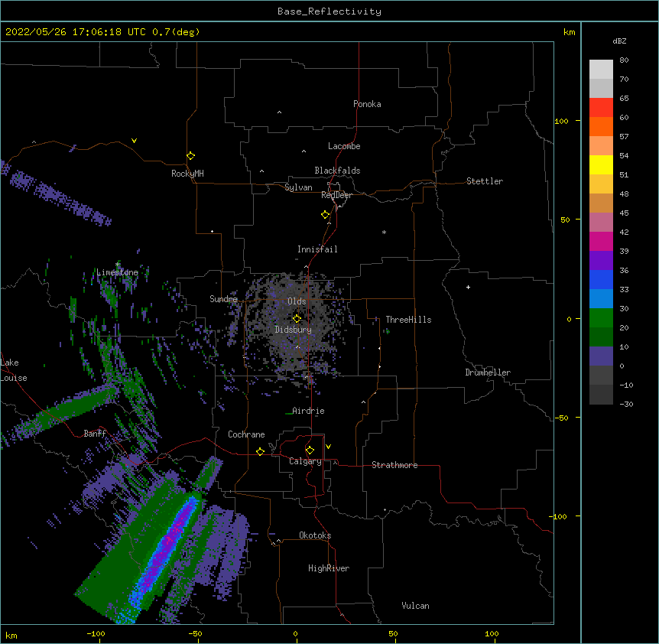This screenshot has width=659, height=644.
Task: Select the yellow diamond marker between Olds and Didsbury
Action: pos(297,318)
